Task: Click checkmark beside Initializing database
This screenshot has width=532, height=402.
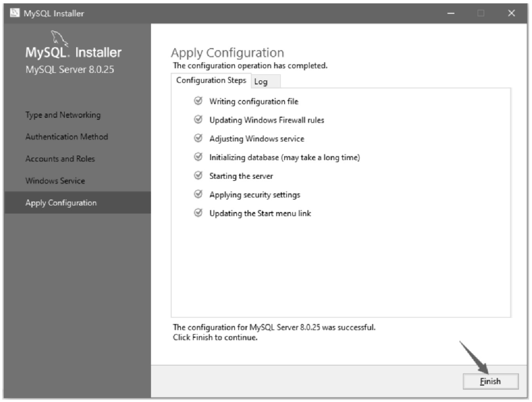Action: [198, 157]
